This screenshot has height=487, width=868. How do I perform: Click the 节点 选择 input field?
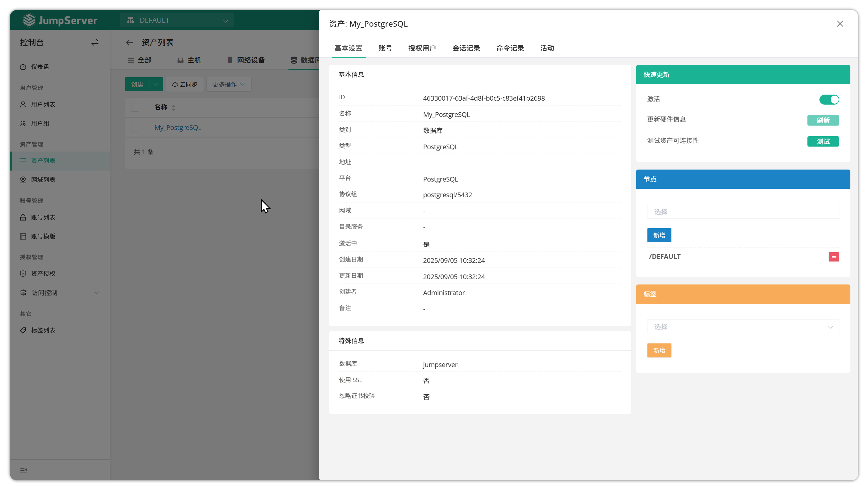[x=743, y=212]
